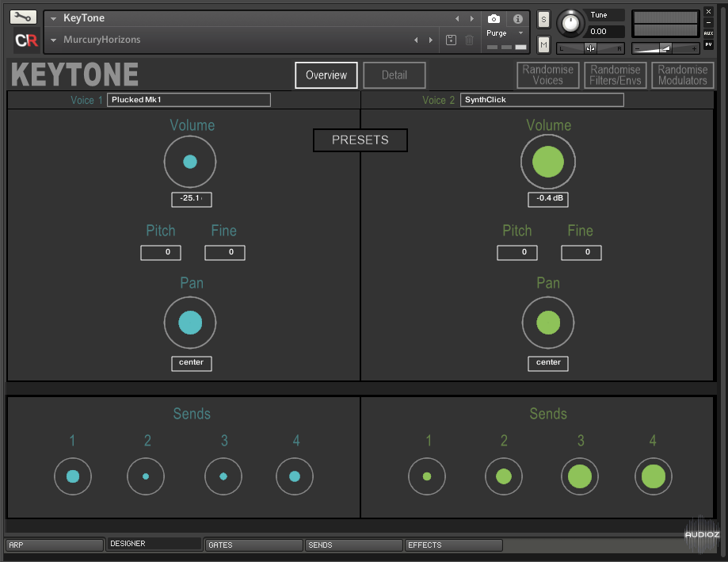728x562 pixels.
Task: Click Voice 1 Send 2 knob
Action: tap(146, 476)
